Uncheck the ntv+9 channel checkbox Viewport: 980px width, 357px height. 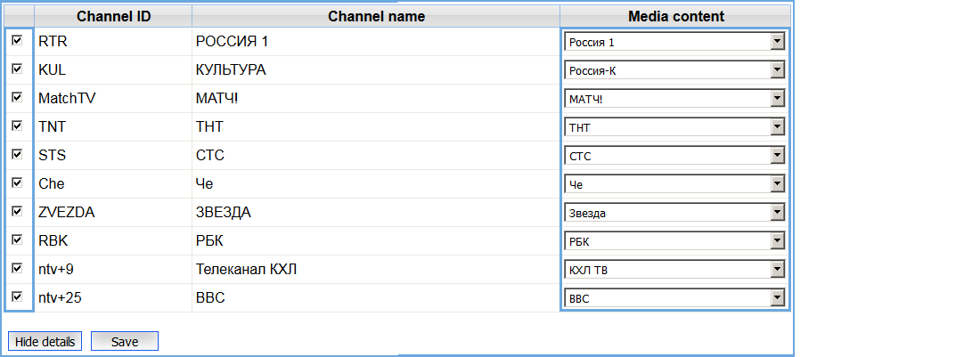tap(18, 268)
